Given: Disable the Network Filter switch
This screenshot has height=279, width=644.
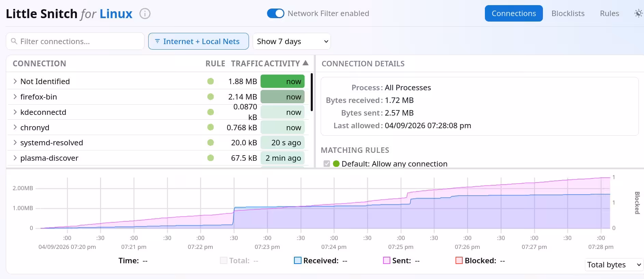Looking at the screenshot, I should 276,13.
